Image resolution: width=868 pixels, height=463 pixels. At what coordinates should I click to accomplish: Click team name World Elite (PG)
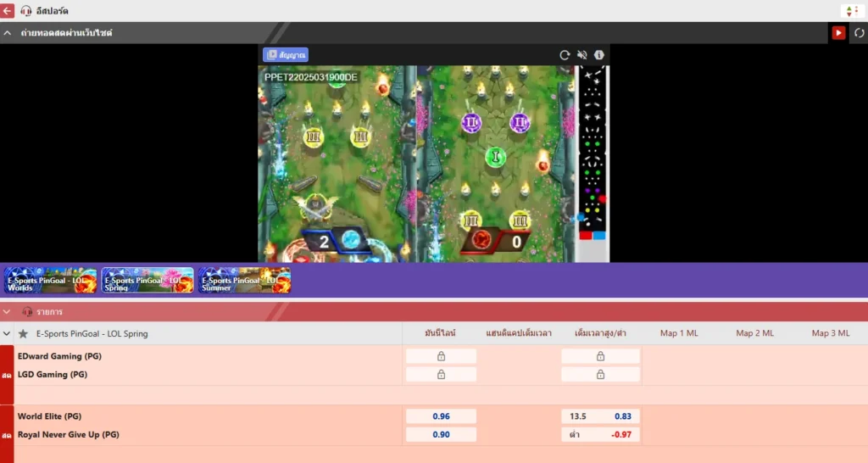(49, 416)
